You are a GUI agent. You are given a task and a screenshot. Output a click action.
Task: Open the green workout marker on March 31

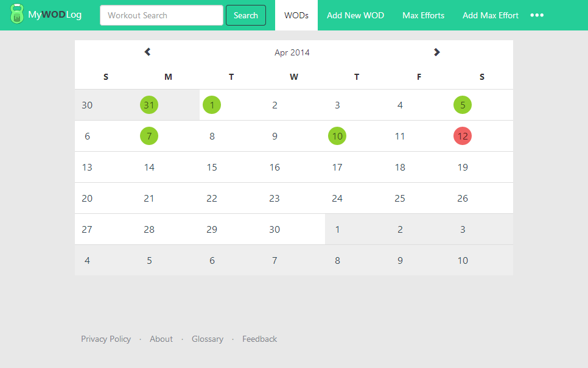coord(149,105)
